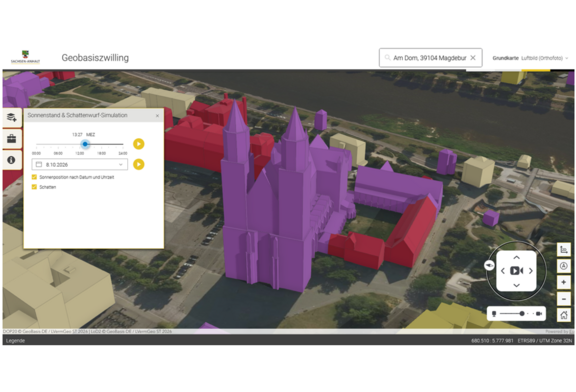The image size is (576, 392).
Task: Click the Geobasiszwilling title
Action: pyautogui.click(x=95, y=58)
